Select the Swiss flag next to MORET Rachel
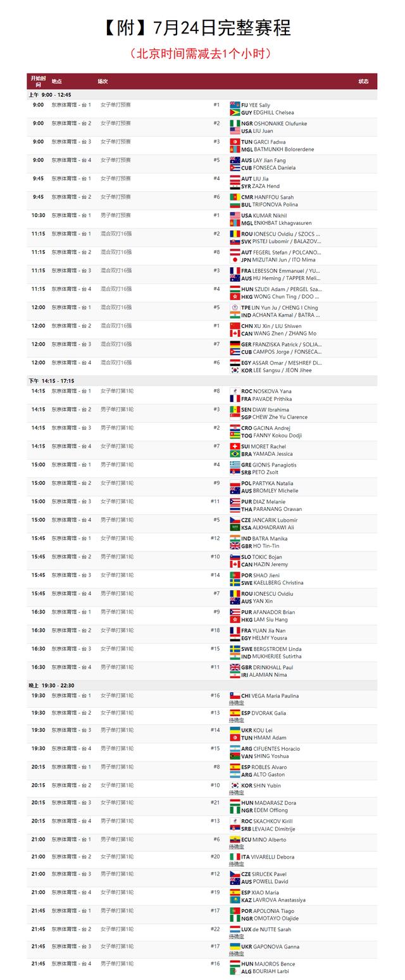Viewport: 405px width, 980px height. pyautogui.click(x=235, y=446)
